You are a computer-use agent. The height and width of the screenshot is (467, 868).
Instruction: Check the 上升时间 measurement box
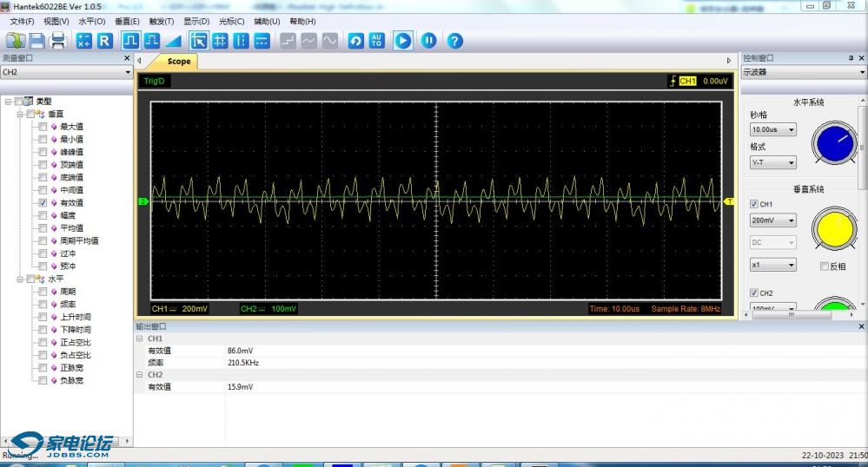(x=43, y=317)
